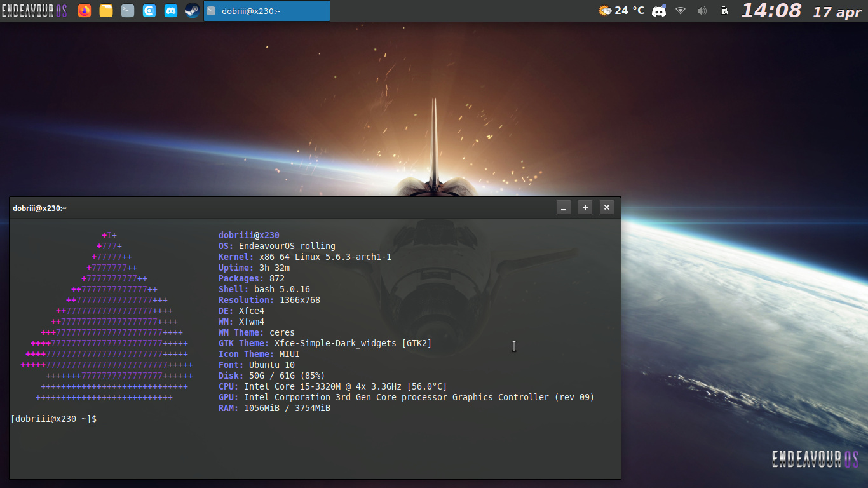This screenshot has width=868, height=488.
Task: Click the WM Theme: ceres line
Action: tap(257, 332)
